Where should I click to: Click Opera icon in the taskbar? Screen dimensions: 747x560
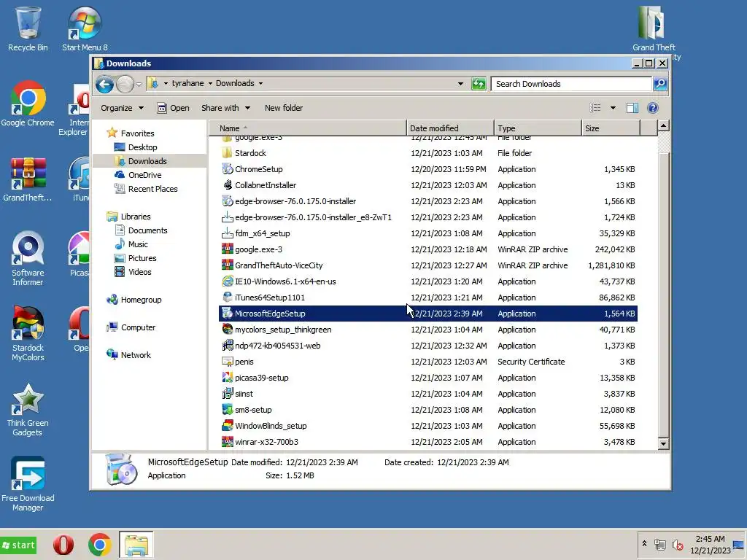(63, 545)
